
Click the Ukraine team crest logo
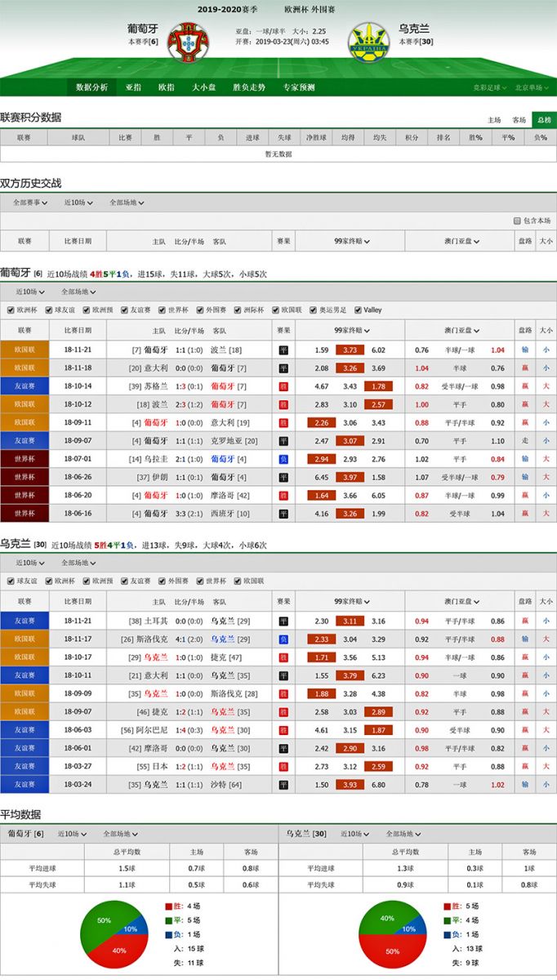(368, 41)
